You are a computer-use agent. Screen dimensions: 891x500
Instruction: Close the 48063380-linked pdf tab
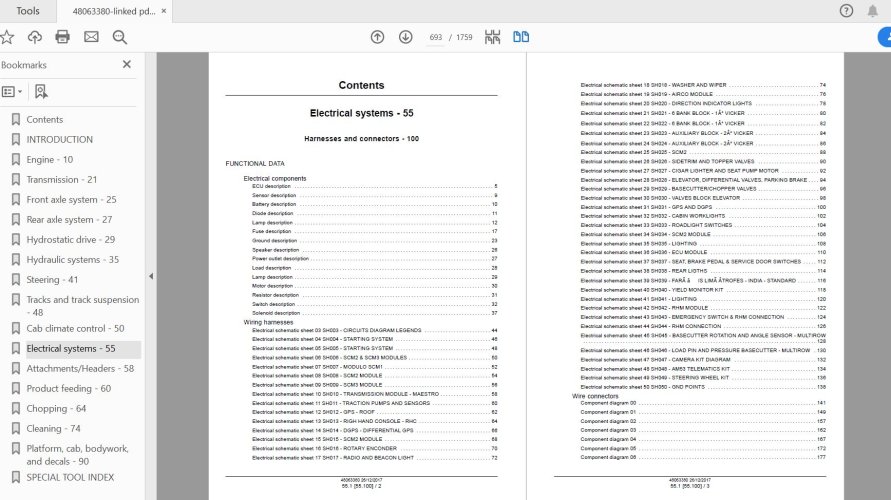(164, 11)
